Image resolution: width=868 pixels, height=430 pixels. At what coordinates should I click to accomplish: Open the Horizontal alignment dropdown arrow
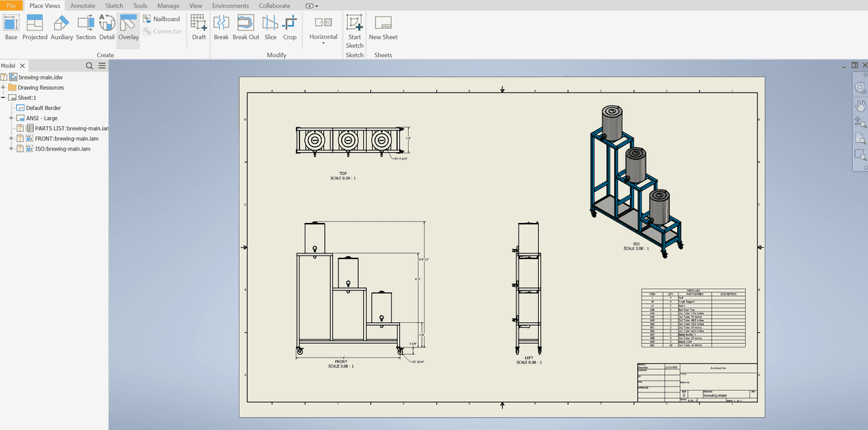click(323, 43)
